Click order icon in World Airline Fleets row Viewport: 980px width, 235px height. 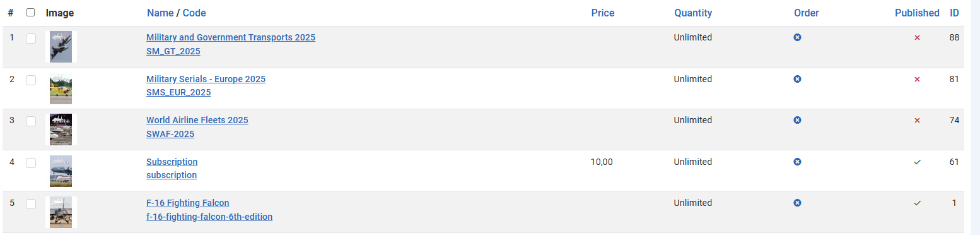coord(797,120)
